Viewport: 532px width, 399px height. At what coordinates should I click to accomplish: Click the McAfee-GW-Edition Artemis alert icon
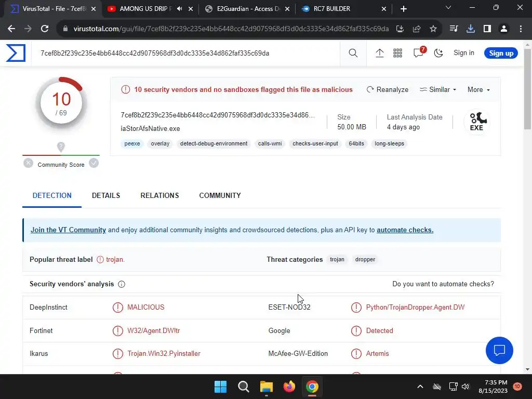pos(356,354)
